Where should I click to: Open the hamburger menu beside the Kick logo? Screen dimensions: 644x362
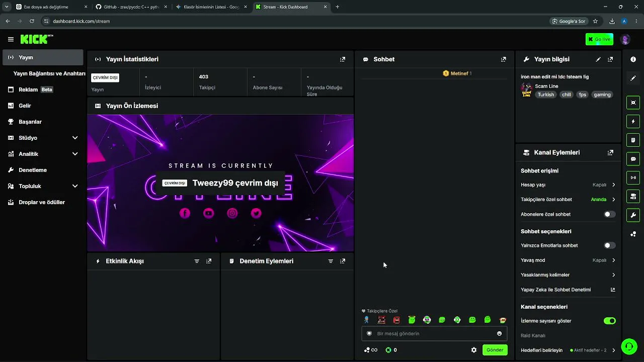(x=11, y=39)
